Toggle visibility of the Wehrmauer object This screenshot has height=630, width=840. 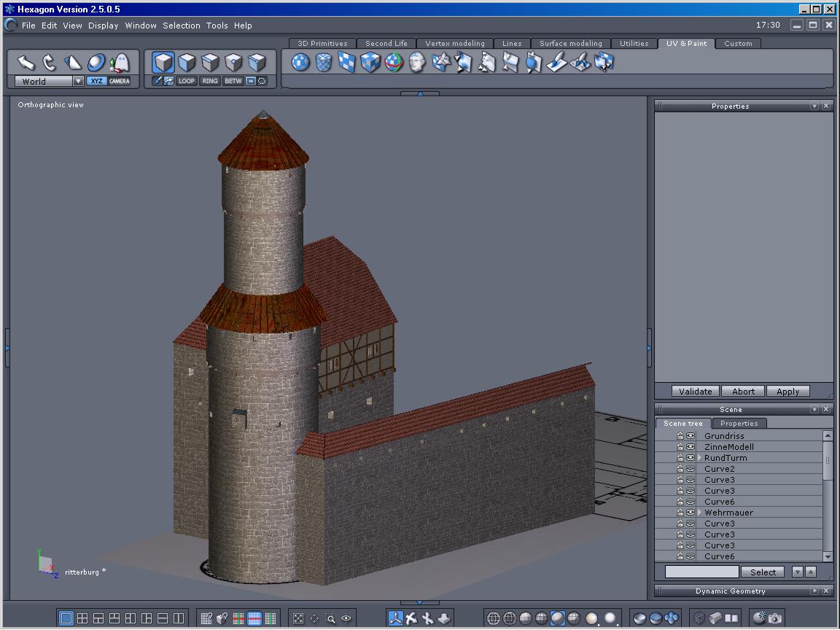pos(690,513)
